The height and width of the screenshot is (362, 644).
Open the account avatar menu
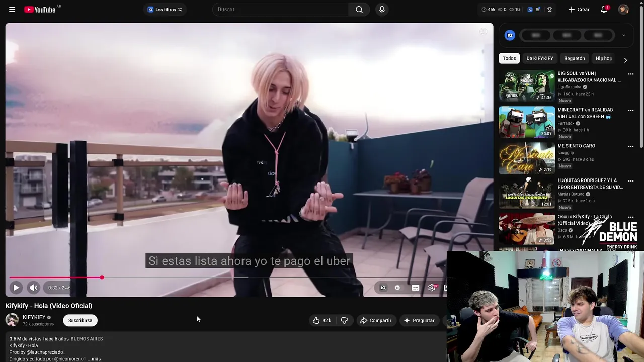click(x=623, y=9)
